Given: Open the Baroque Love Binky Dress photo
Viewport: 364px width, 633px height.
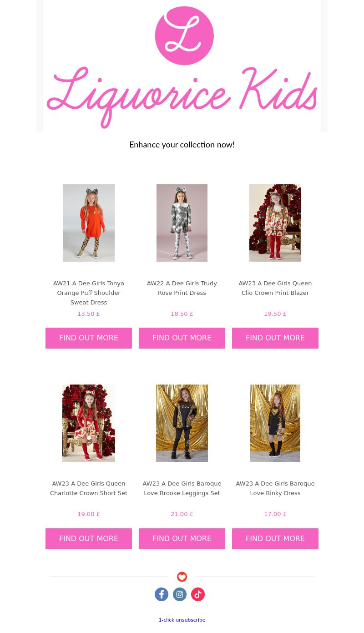Looking at the screenshot, I should pos(275,423).
